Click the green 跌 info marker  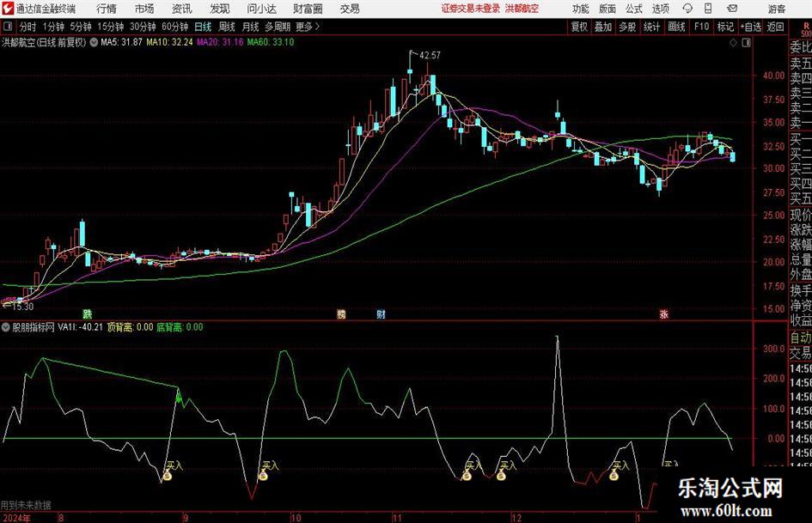[x=88, y=313]
